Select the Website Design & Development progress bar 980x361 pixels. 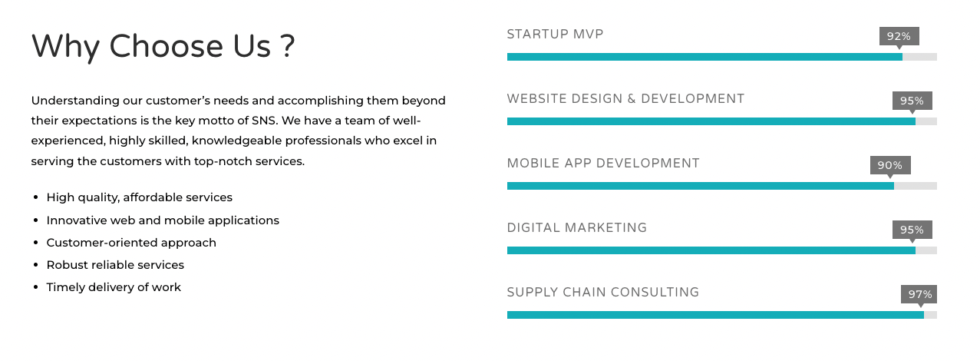[721, 121]
